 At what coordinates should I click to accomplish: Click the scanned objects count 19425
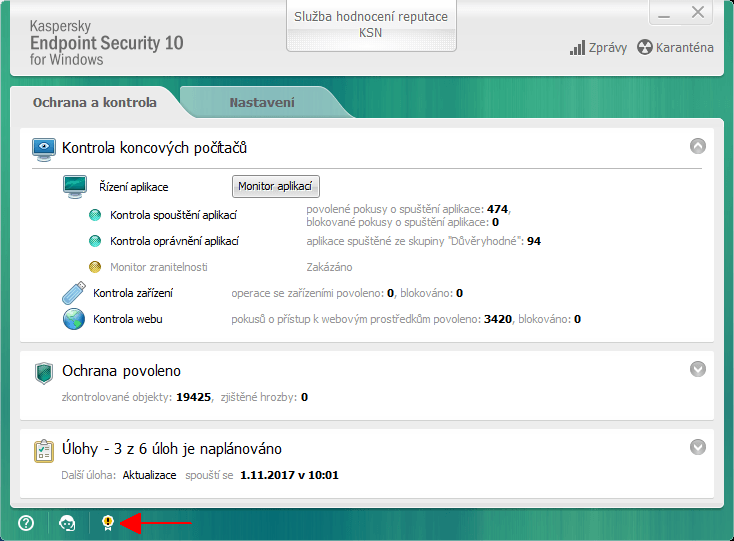point(193,397)
